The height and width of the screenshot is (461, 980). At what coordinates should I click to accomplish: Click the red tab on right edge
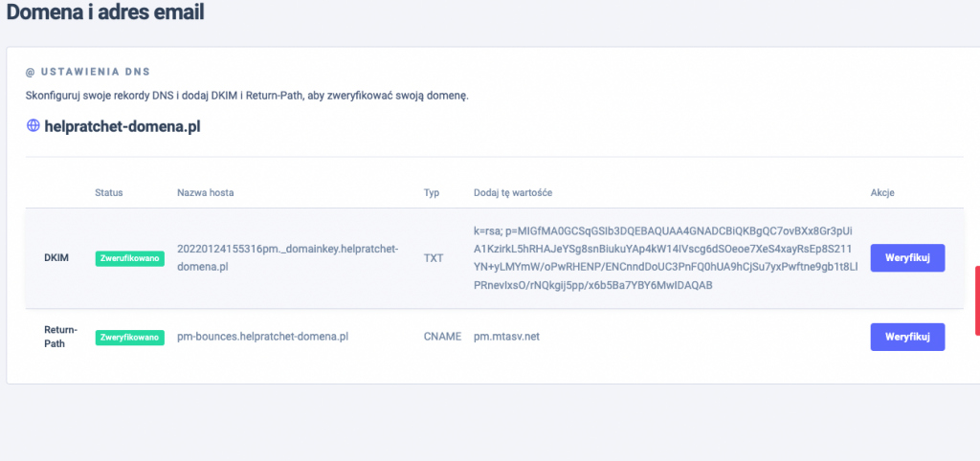(x=976, y=301)
